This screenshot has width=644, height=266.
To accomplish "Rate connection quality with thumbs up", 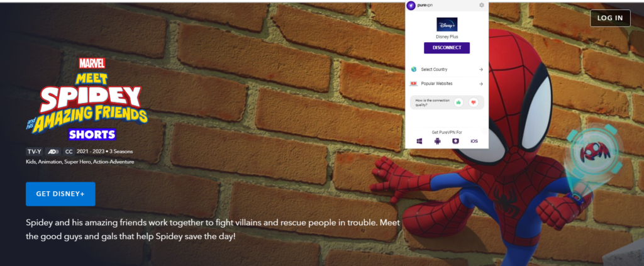I will tap(458, 103).
